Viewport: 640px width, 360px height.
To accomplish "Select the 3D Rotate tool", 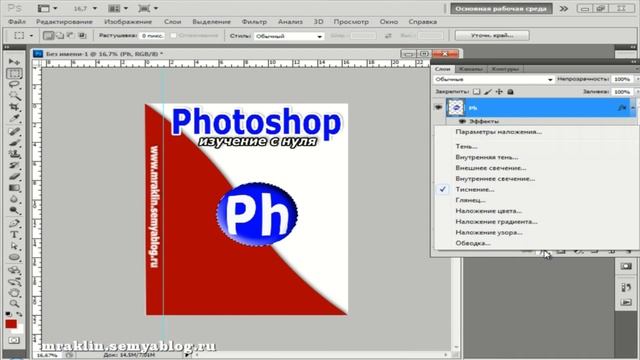I will 14,270.
